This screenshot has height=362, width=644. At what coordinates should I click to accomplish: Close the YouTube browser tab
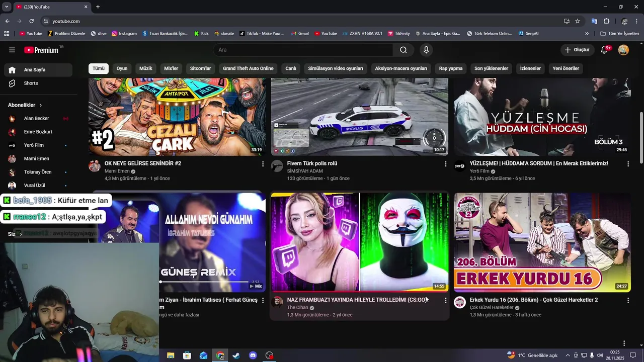click(86, 7)
